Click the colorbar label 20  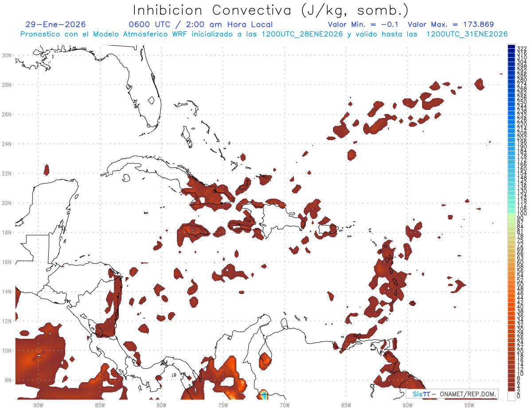[x=520, y=352]
